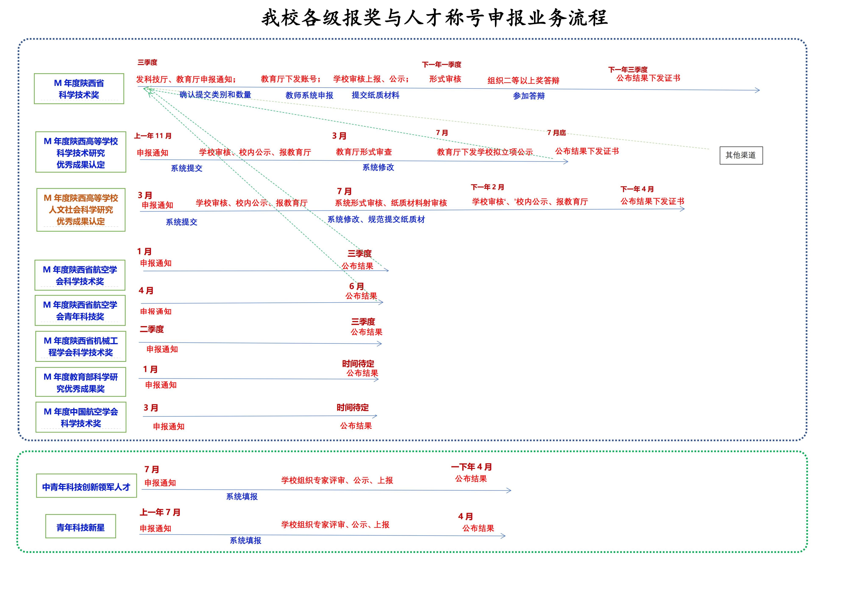
Task: Select the text 系统修改、规范提交纸质材料
Action: (x=376, y=219)
